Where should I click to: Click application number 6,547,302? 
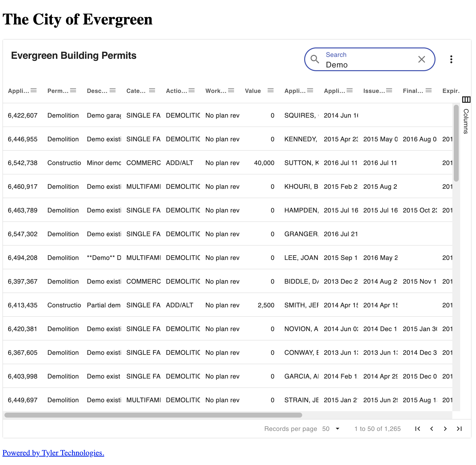click(23, 234)
